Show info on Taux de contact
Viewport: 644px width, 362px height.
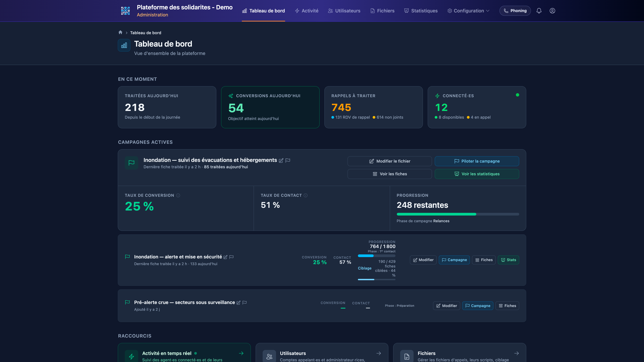point(306,195)
